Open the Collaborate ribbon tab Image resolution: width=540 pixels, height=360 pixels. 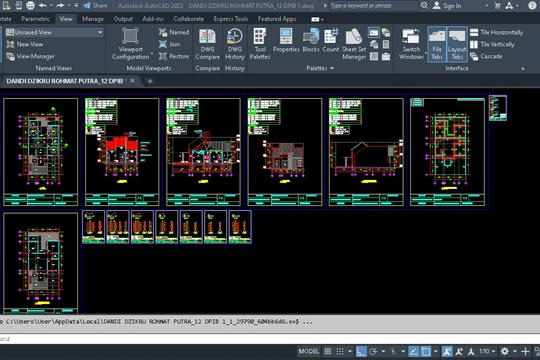[x=188, y=19]
